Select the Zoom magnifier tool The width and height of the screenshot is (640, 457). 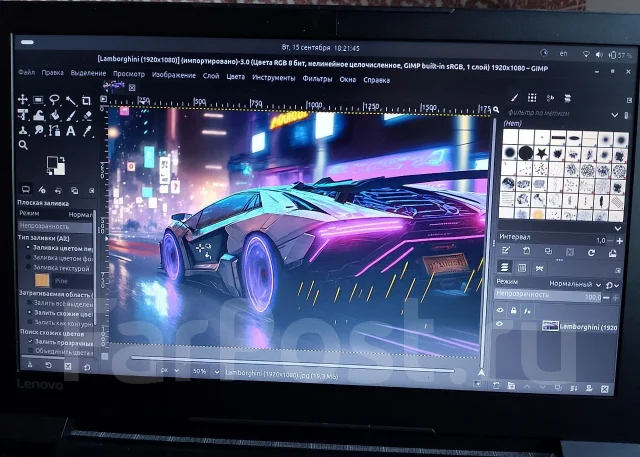pos(23,145)
